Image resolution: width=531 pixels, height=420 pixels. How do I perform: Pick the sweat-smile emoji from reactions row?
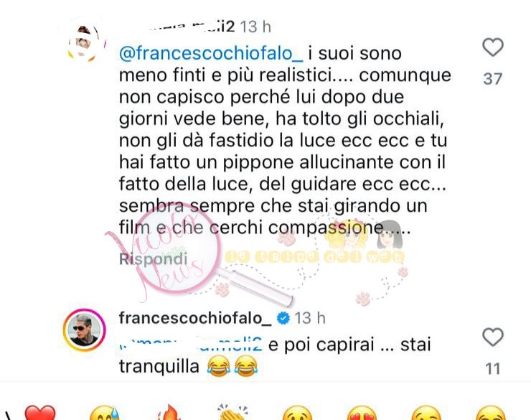pos(104,414)
